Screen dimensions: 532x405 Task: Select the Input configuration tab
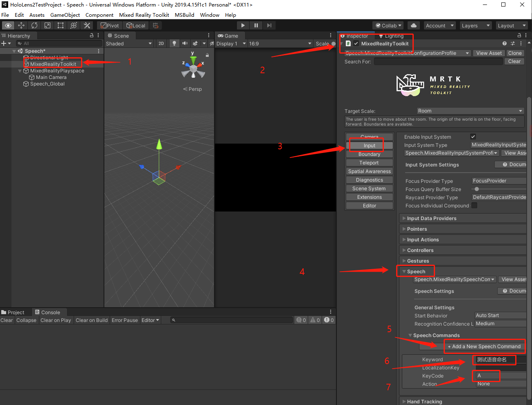pyautogui.click(x=370, y=146)
